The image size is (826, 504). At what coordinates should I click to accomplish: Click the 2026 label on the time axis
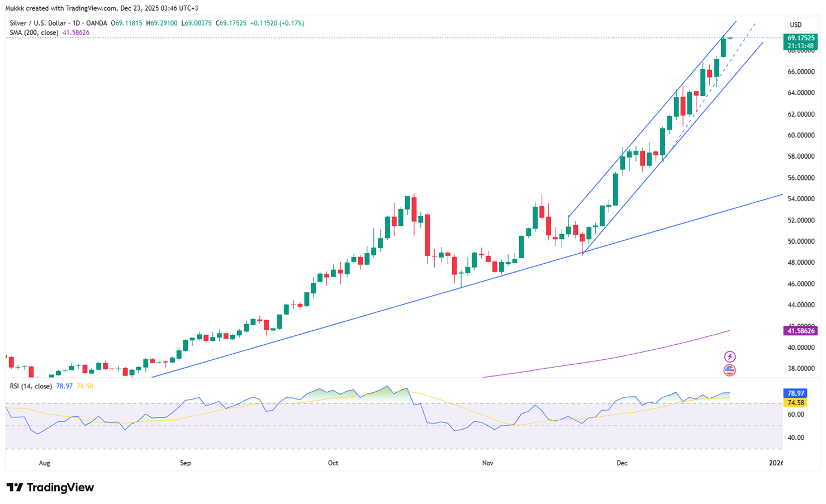[x=776, y=463]
